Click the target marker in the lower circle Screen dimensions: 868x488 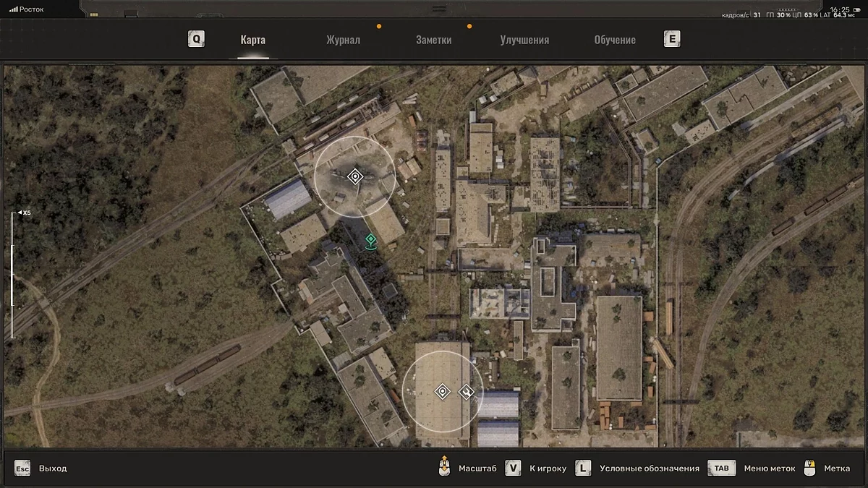[442, 392]
